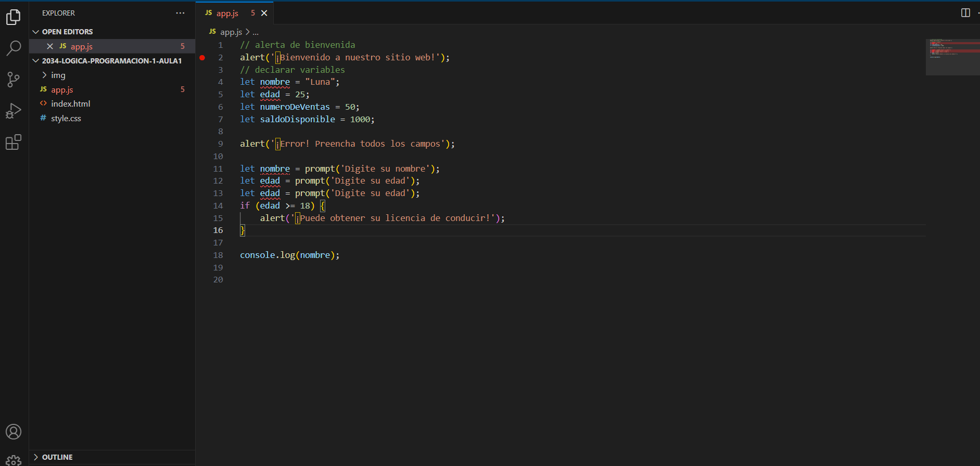This screenshot has height=466, width=980.
Task: Open the Explorer view in activity bar
Action: click(14, 17)
